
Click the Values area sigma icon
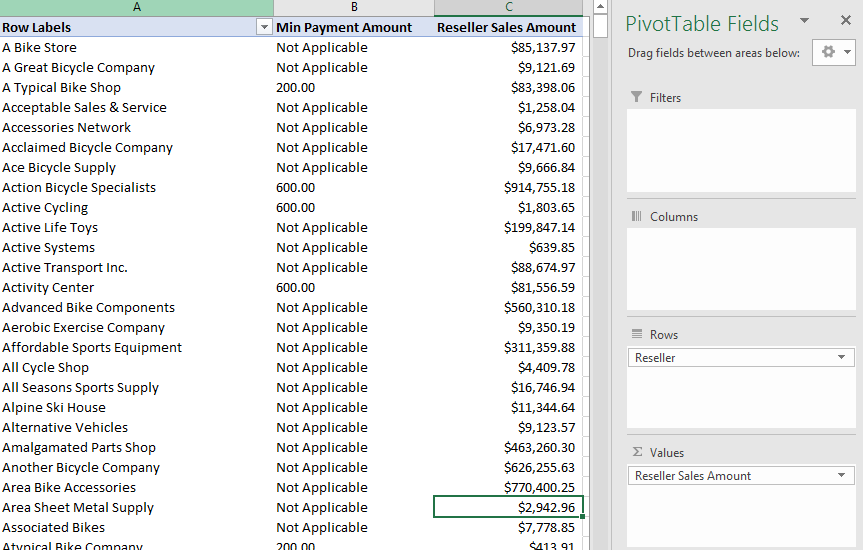[x=636, y=453]
